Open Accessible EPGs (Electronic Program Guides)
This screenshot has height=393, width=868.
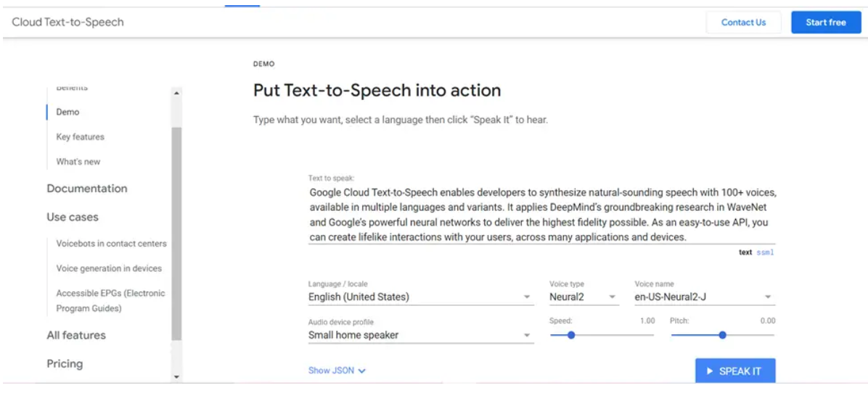111,301
